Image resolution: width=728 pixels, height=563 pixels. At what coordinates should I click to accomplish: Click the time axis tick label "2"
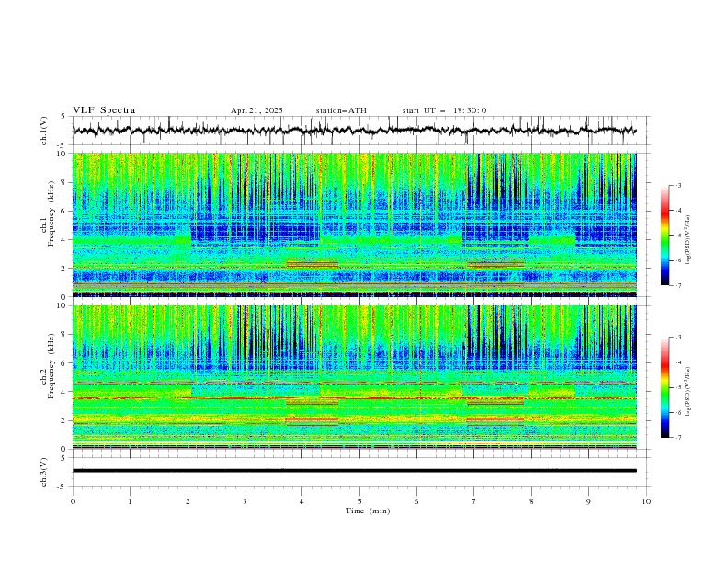click(188, 501)
